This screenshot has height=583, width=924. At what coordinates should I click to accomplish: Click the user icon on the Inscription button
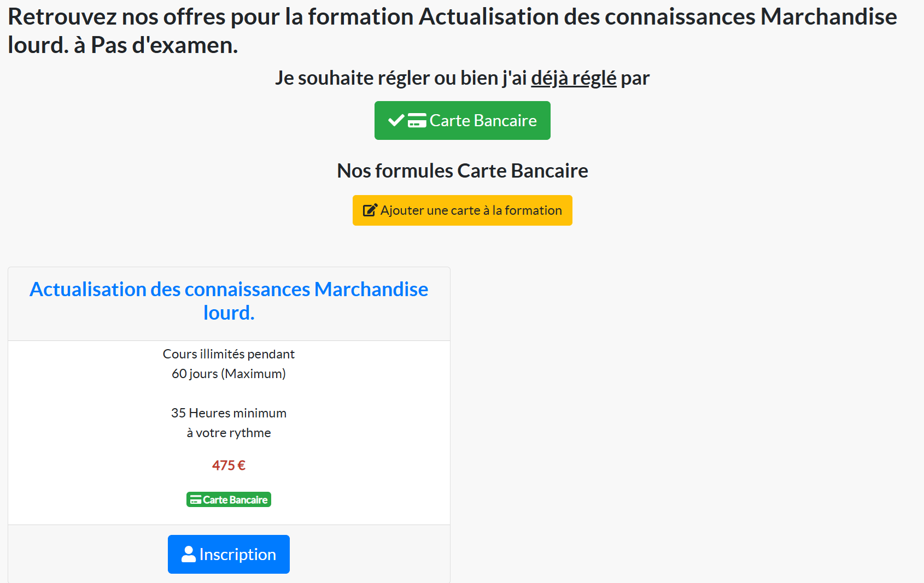pyautogui.click(x=189, y=554)
